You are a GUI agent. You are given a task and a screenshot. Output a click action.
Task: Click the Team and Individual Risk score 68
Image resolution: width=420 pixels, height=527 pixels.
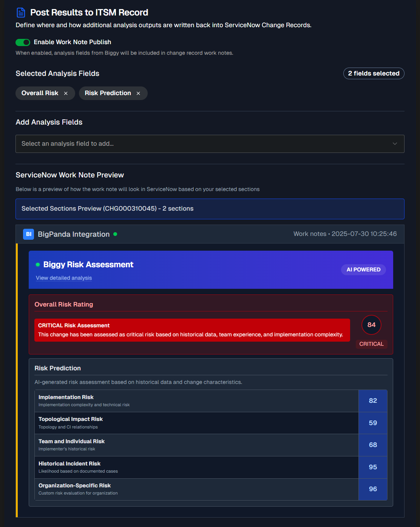coord(373,445)
